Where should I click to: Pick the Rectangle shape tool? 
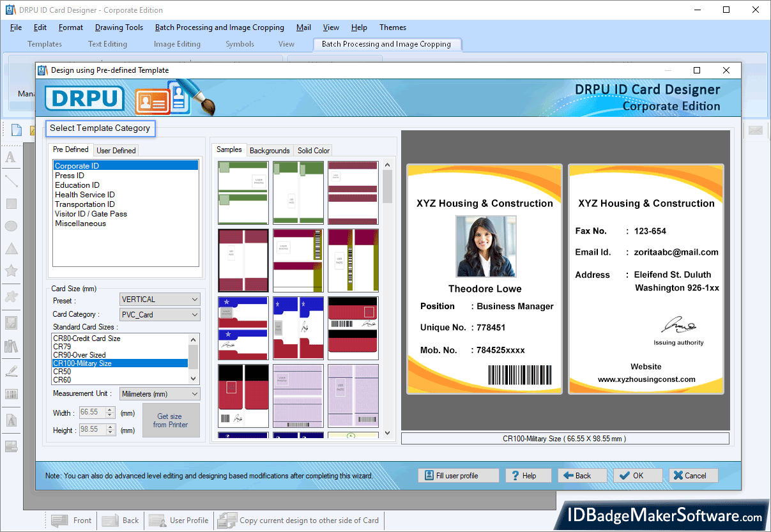click(x=11, y=203)
